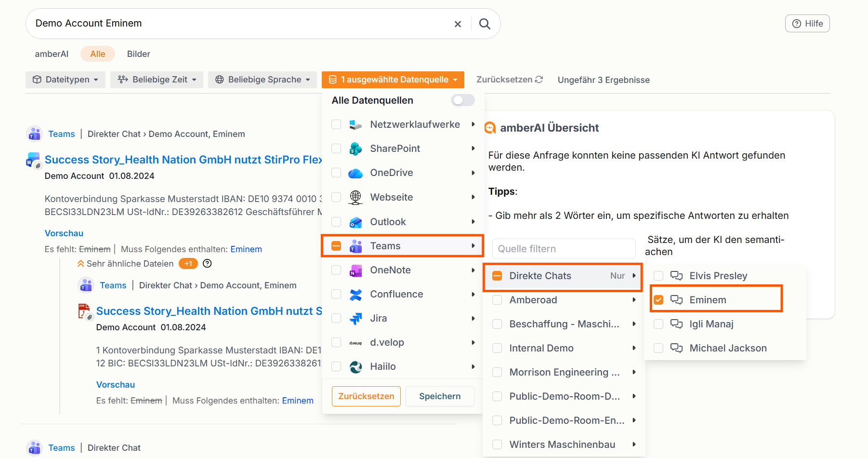Viewport: 868px width, 458px height.
Task: Check the Outlook checkbox
Action: point(336,222)
